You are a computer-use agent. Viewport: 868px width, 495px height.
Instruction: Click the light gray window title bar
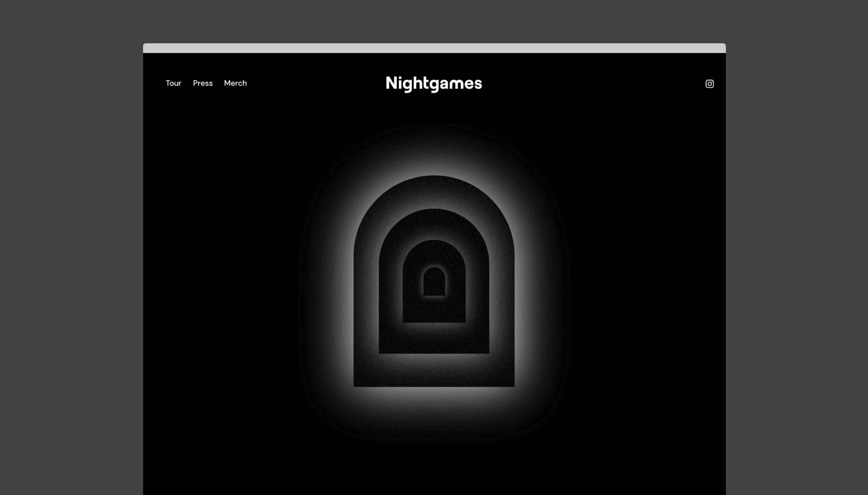click(434, 48)
